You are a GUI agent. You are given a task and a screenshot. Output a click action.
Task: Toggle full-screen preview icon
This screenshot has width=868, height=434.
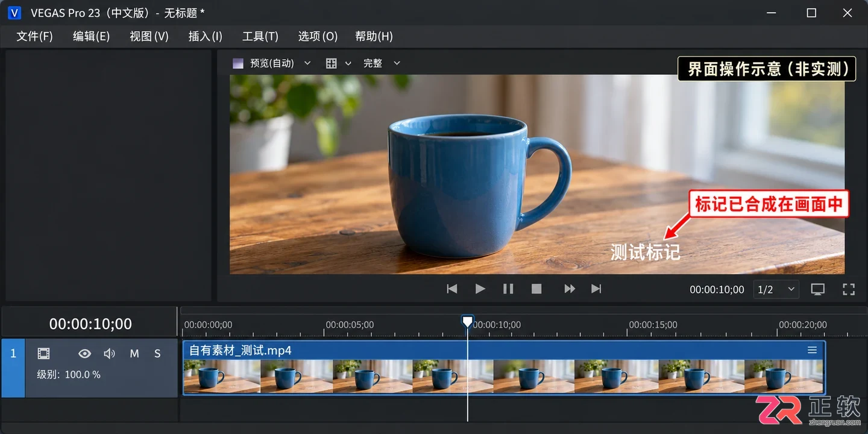point(849,289)
